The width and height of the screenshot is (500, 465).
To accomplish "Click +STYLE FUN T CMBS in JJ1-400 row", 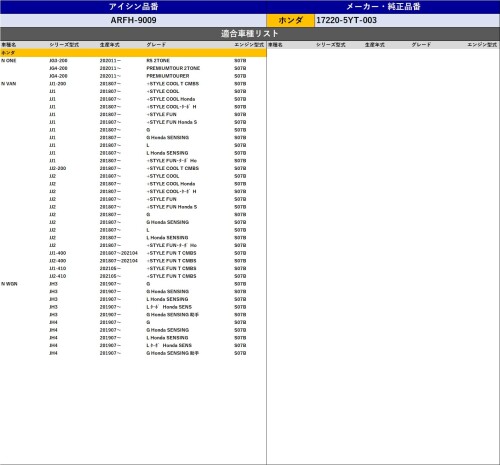I will click(x=171, y=253).
